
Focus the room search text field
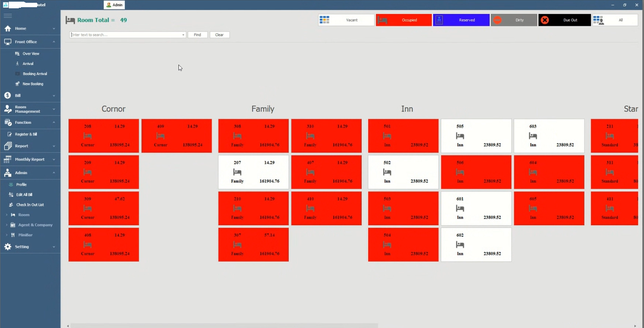(125, 35)
